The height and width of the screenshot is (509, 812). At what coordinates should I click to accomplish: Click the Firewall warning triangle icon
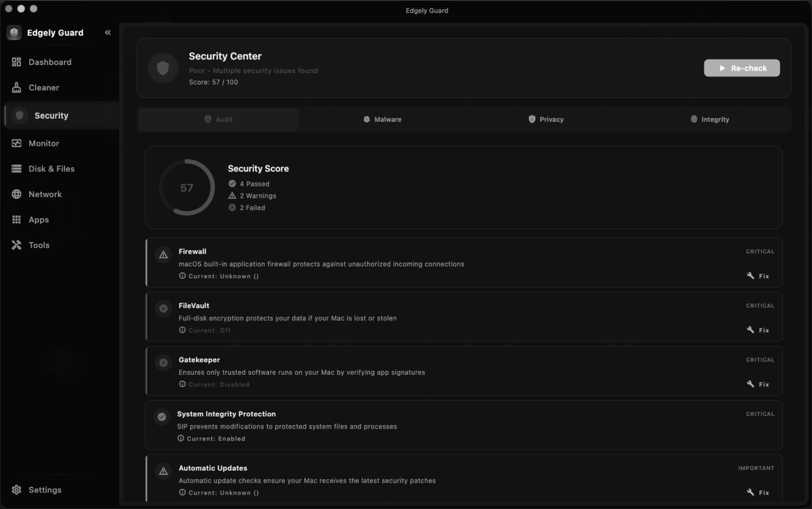164,254
